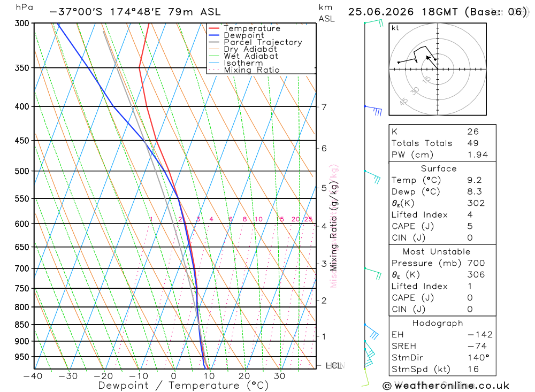Click the Dry Adiabat legend entry
The image size is (535, 392).
click(x=242, y=49)
